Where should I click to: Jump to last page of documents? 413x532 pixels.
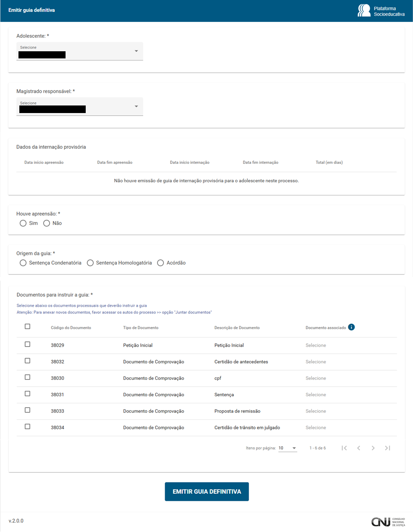[x=387, y=448]
